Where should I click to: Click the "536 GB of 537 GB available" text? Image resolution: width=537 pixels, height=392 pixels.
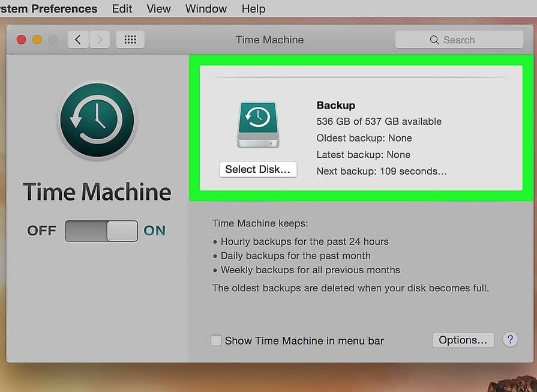point(379,121)
